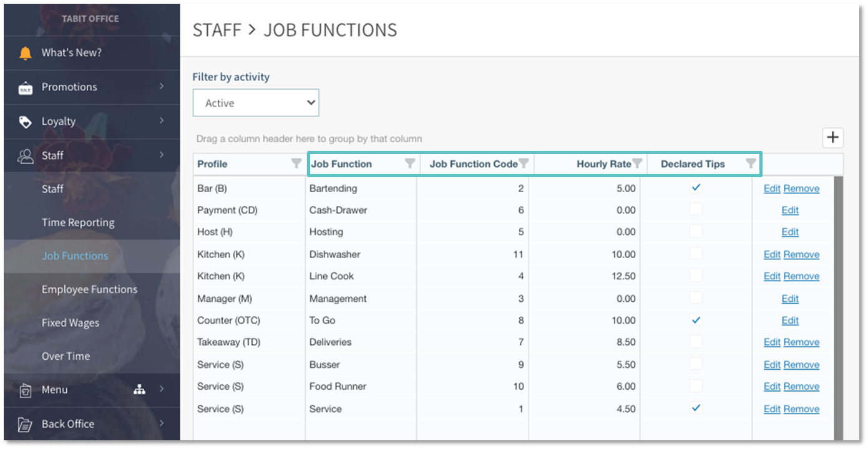Open Employee Functions in sidebar
Viewport: 868px width, 449px height.
pos(89,289)
